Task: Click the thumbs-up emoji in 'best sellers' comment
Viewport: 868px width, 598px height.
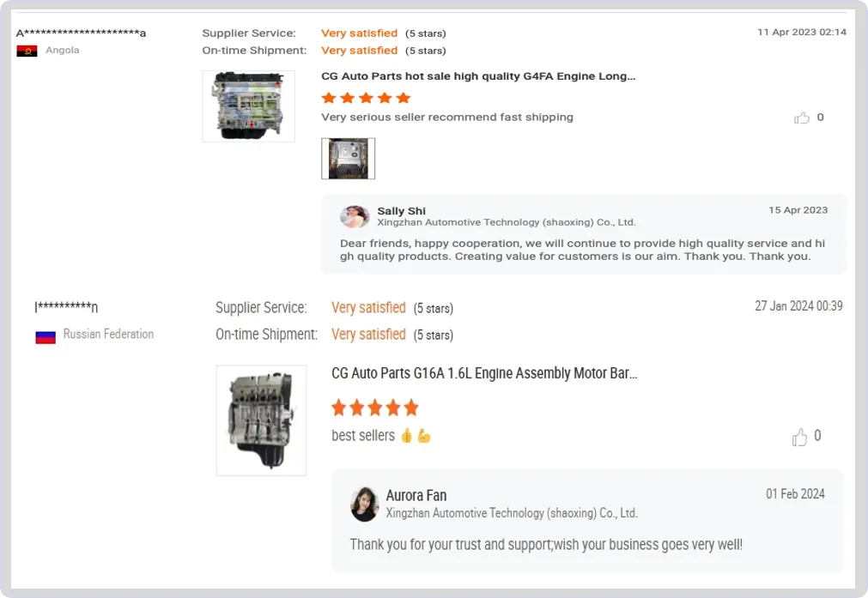Action: 407,436
